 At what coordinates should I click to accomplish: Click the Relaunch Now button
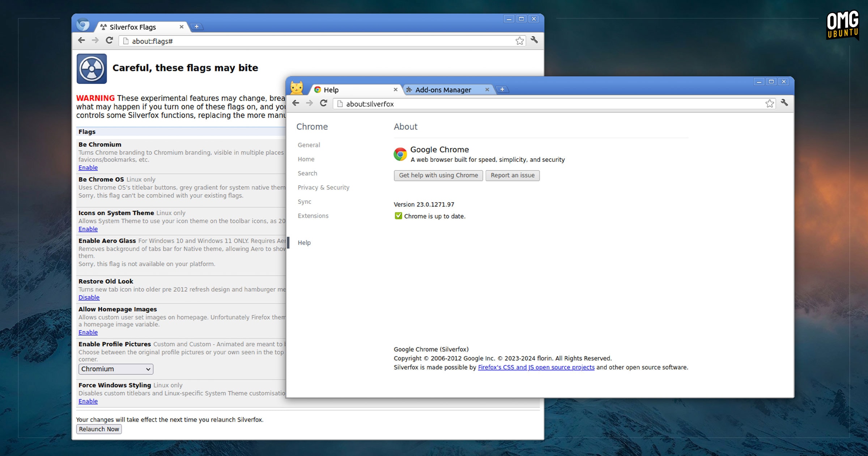99,429
